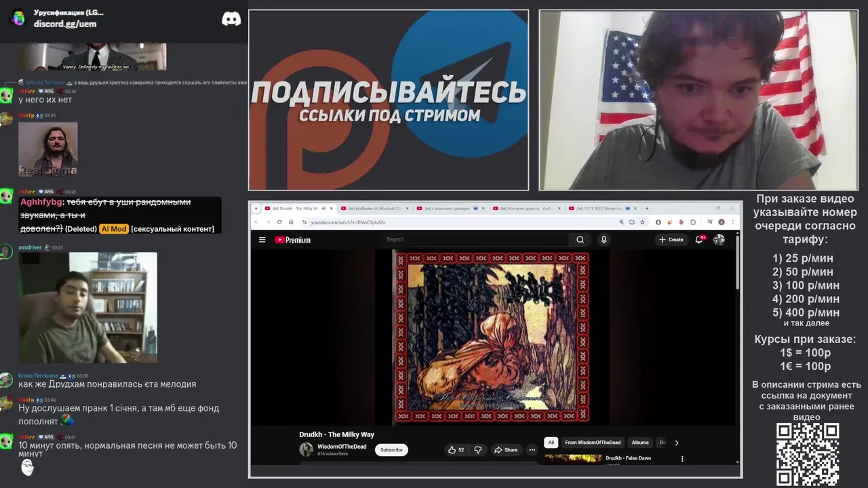The width and height of the screenshot is (868, 488).
Task: Select the All filter chip
Action: click(x=551, y=443)
